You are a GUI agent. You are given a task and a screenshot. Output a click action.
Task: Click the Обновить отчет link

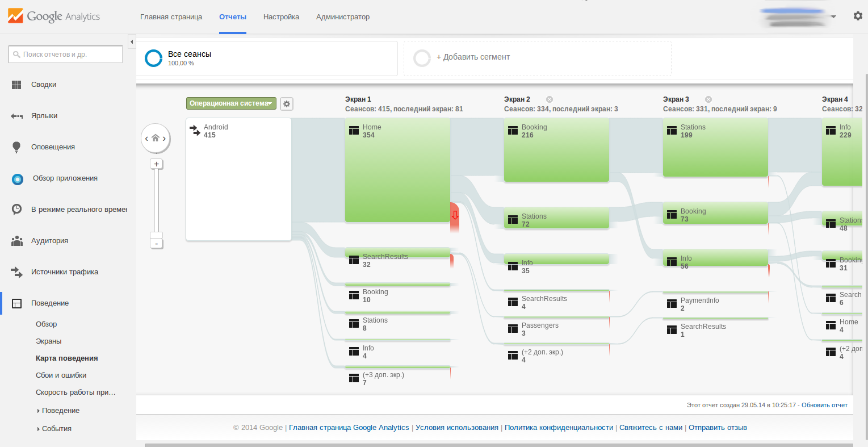pyautogui.click(x=824, y=405)
